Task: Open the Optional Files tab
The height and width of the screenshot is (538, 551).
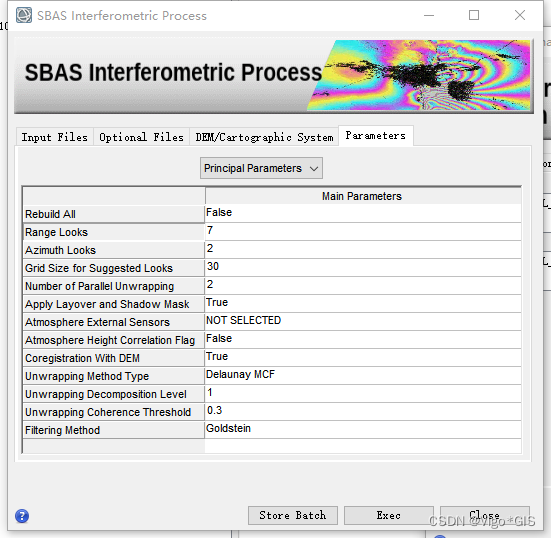Action: [141, 137]
